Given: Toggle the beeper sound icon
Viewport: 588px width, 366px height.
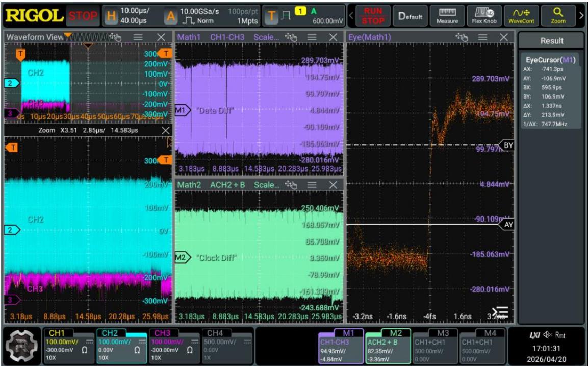Looking at the screenshot, I should pyautogui.click(x=548, y=335).
